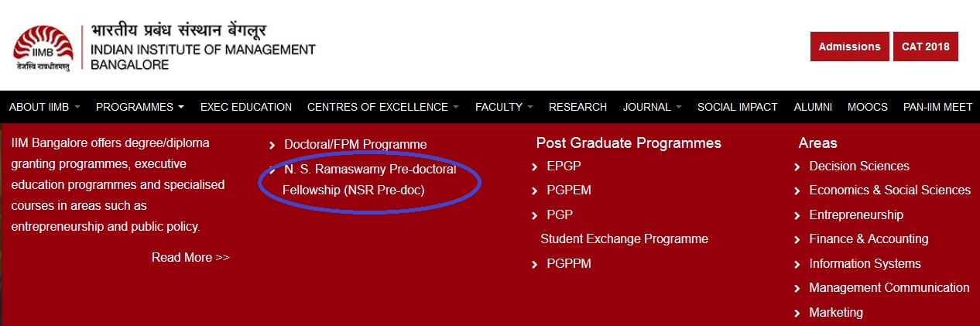The width and height of the screenshot is (980, 326).
Task: Click chevron icon next to EPGP
Action: pyautogui.click(x=535, y=166)
